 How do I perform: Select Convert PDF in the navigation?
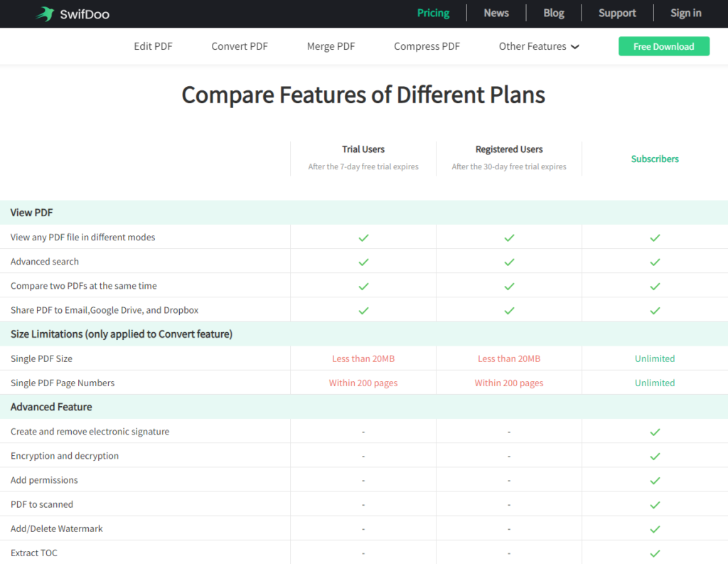click(x=240, y=46)
